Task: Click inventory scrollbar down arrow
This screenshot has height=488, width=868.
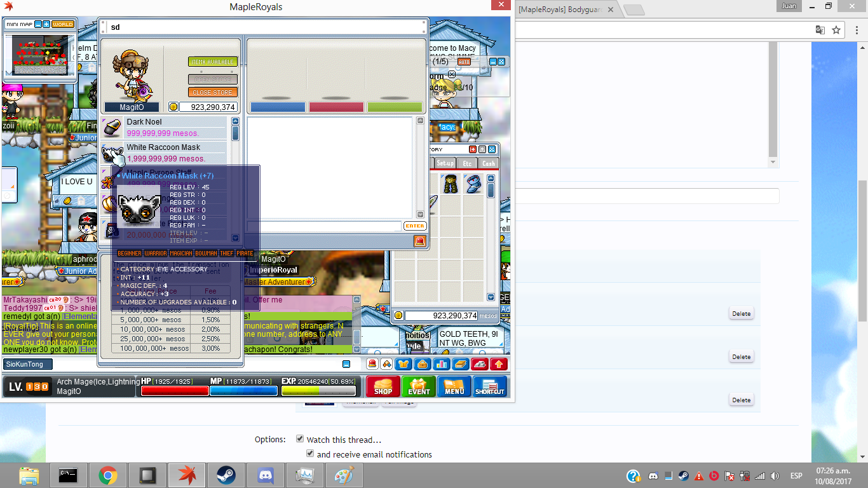Action: click(x=491, y=297)
